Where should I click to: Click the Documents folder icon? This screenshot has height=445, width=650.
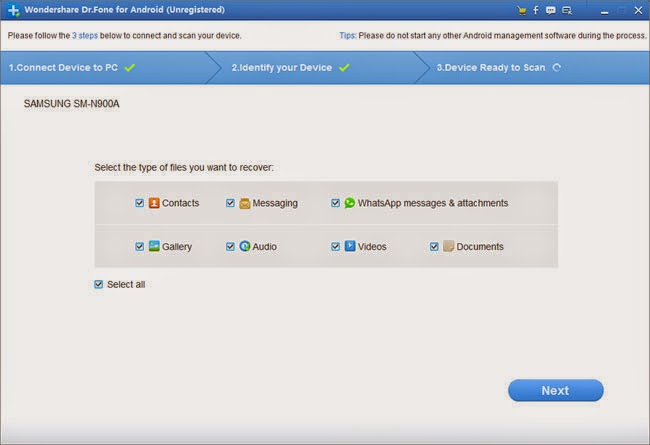449,246
